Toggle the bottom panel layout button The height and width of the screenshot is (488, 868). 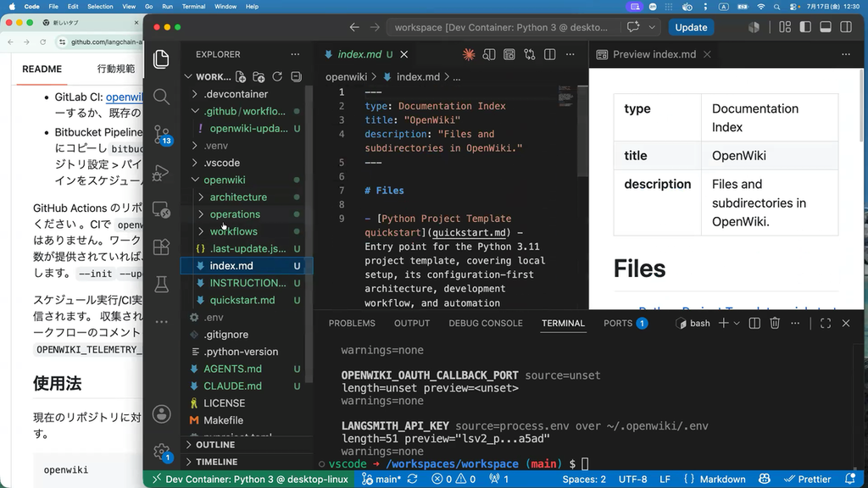click(826, 27)
